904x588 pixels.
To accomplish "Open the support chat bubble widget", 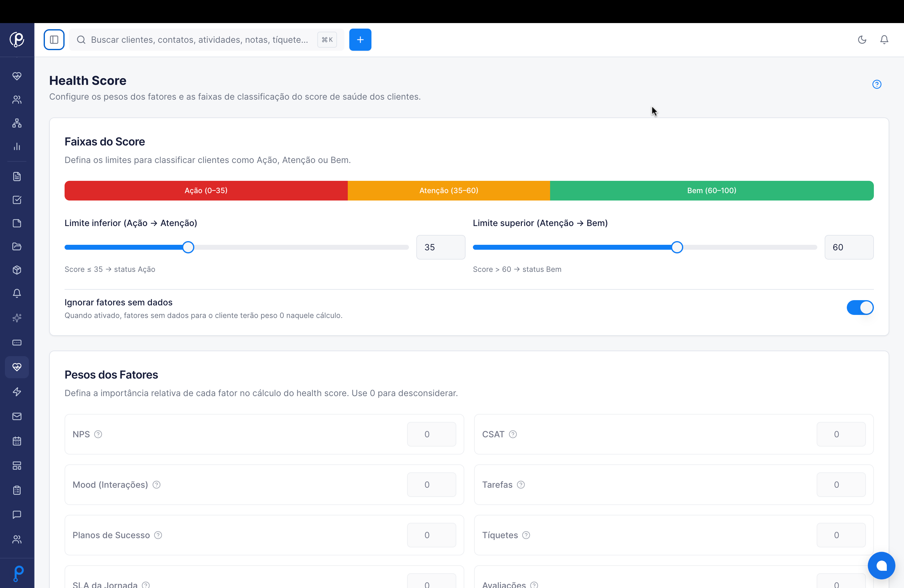I will click(881, 566).
